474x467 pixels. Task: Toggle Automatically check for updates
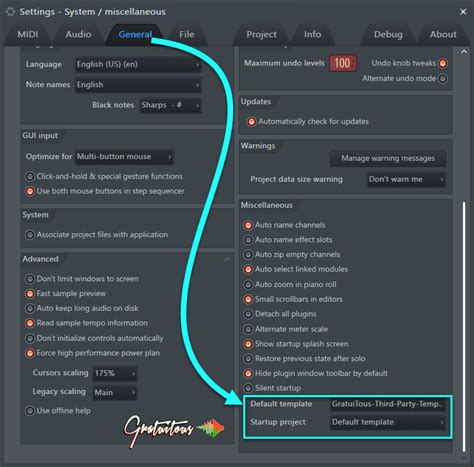pos(251,122)
